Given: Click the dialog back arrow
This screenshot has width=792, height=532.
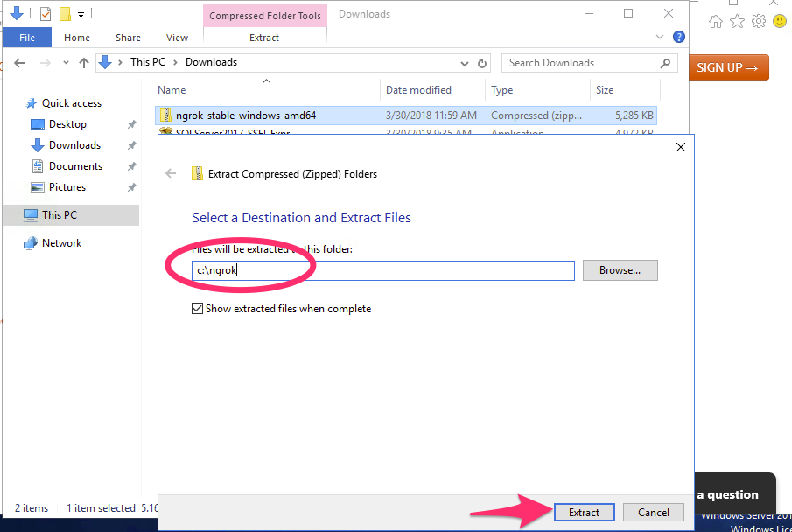Looking at the screenshot, I should click(x=171, y=174).
